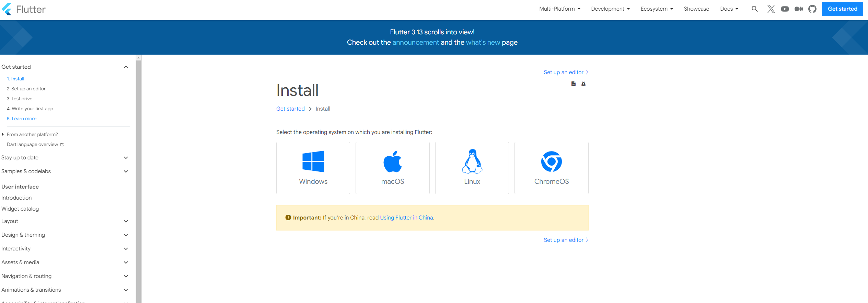Select 5. Learn more in sidebar
Screen dimensions: 868x303
tap(22, 119)
